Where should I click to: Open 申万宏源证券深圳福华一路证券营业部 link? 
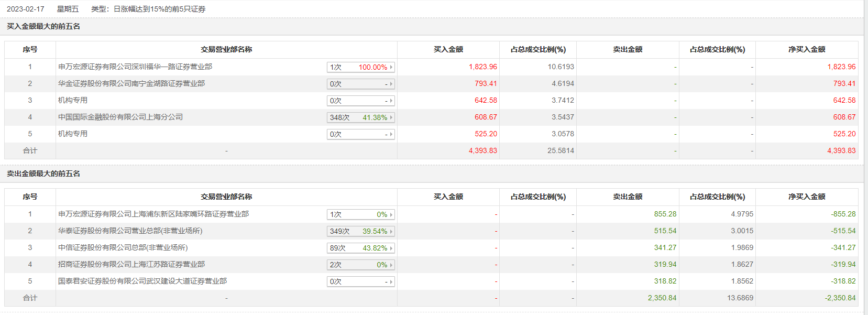coord(135,67)
